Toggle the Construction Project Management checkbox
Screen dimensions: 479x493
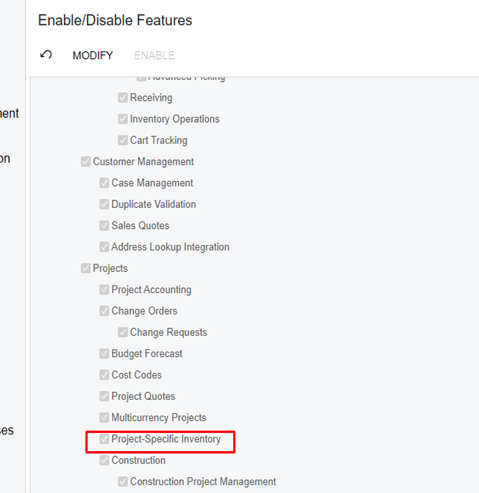click(x=123, y=482)
